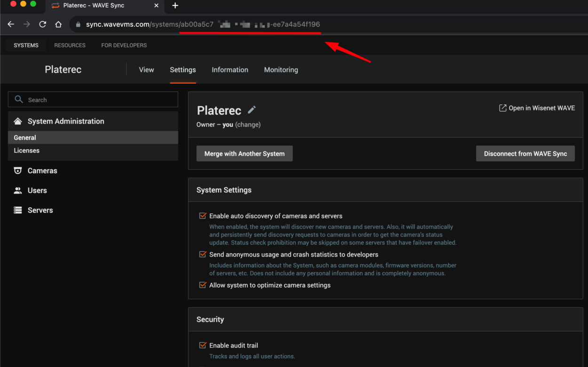Image resolution: width=588 pixels, height=367 pixels.
Task: Click the Cameras icon in sidebar
Action: [x=18, y=171]
